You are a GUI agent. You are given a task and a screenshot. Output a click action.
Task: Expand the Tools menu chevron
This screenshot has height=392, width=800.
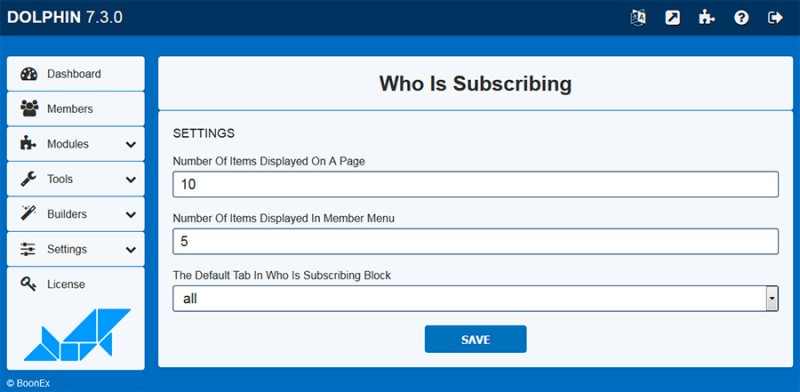(x=131, y=180)
